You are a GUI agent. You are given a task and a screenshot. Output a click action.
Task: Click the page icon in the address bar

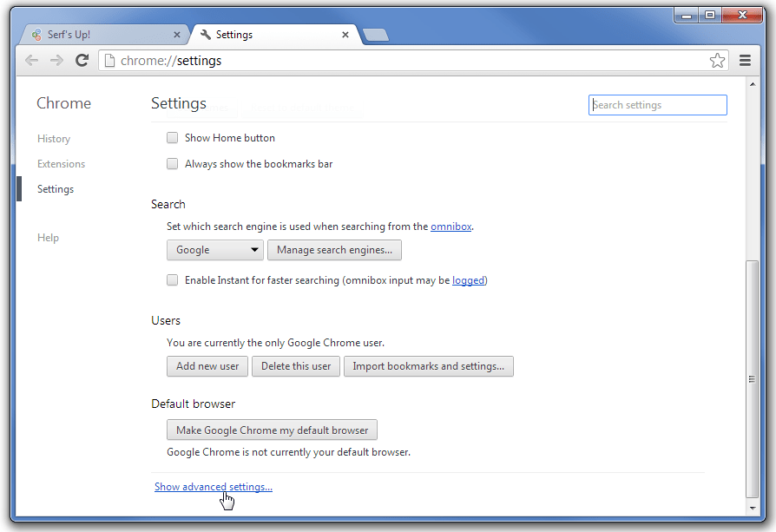(110, 61)
